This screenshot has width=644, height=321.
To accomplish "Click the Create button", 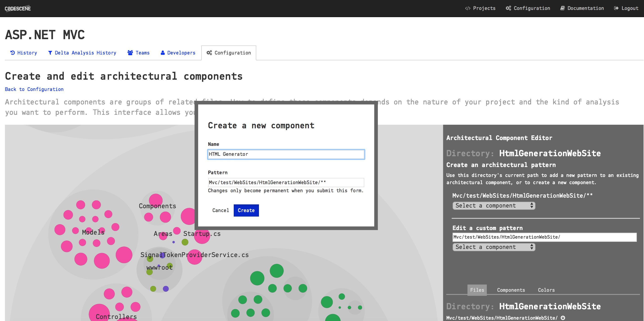I will 246,210.
